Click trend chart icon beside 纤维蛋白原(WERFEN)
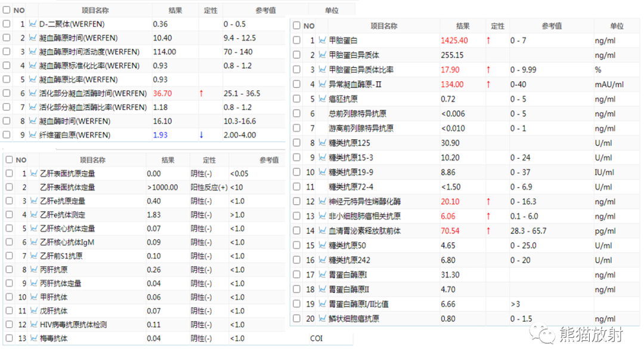 tap(32, 135)
